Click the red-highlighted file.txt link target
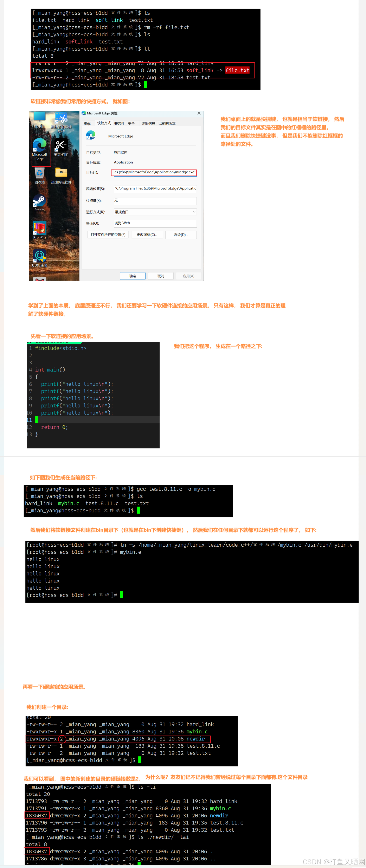 coord(238,70)
